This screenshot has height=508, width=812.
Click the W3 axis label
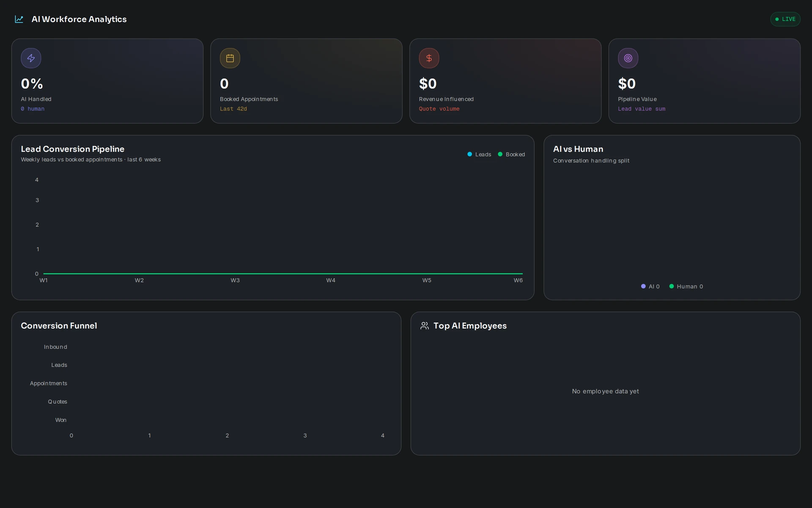235,280
